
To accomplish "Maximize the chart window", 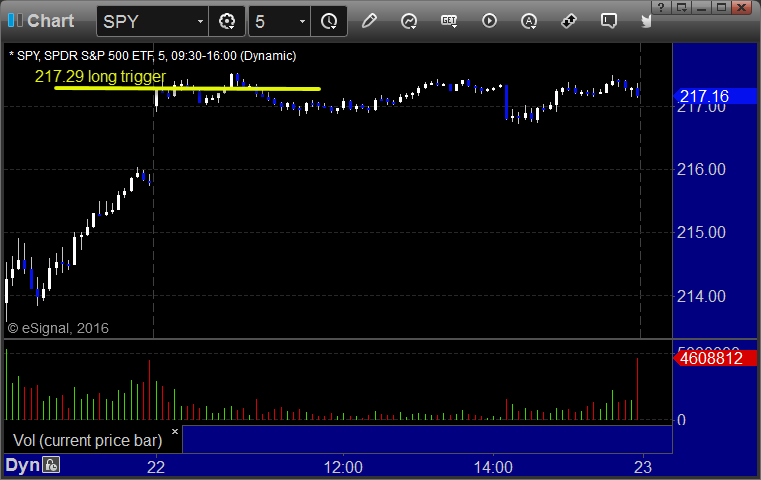I will pyautogui.click(x=721, y=7).
